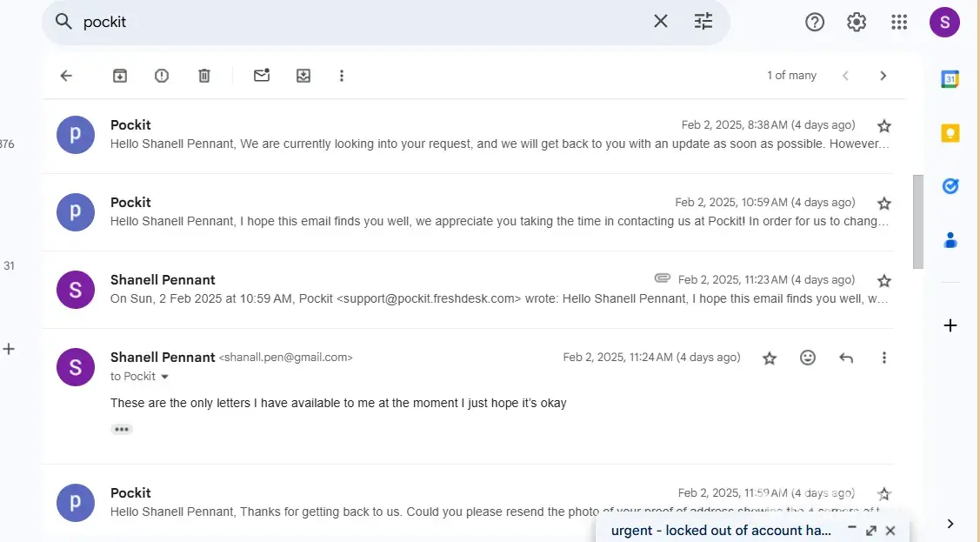Go back to search results
The image size is (980, 542).
point(66,76)
